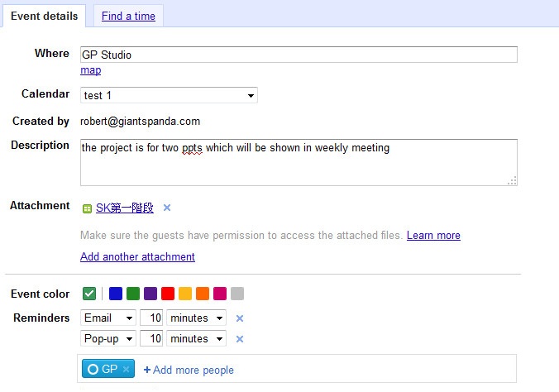
Task: Choose the red event color
Action: [x=168, y=294]
